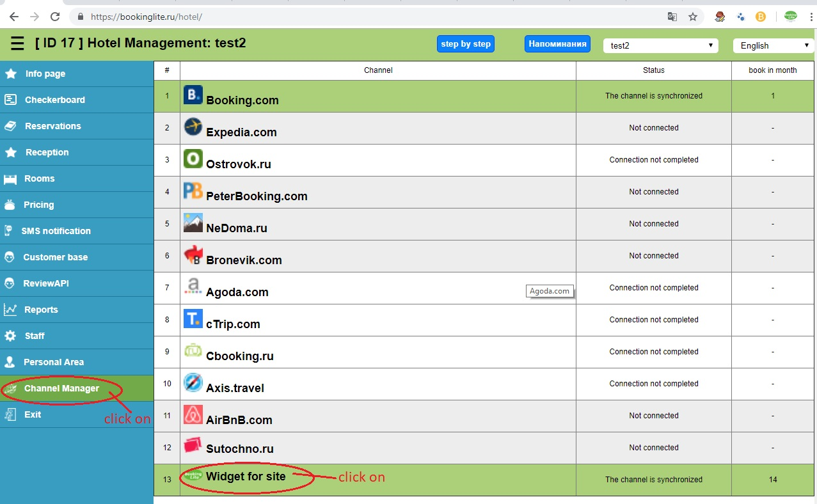817x504 pixels.
Task: Open the AirBnB.com channel link
Action: coord(239,420)
